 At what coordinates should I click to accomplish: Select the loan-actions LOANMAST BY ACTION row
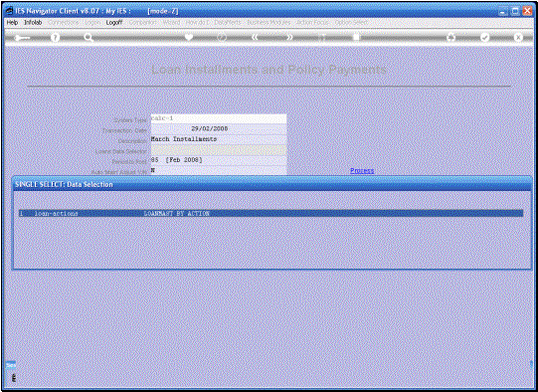[271, 214]
